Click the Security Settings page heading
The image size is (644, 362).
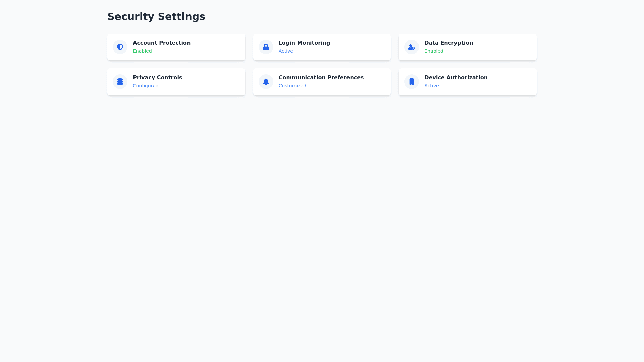[156, 17]
